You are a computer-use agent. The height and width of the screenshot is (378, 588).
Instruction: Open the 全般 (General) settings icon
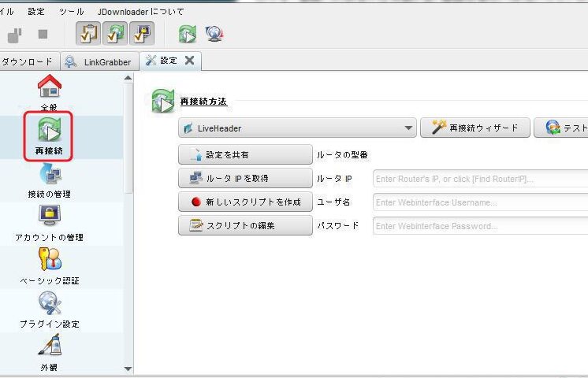(49, 88)
